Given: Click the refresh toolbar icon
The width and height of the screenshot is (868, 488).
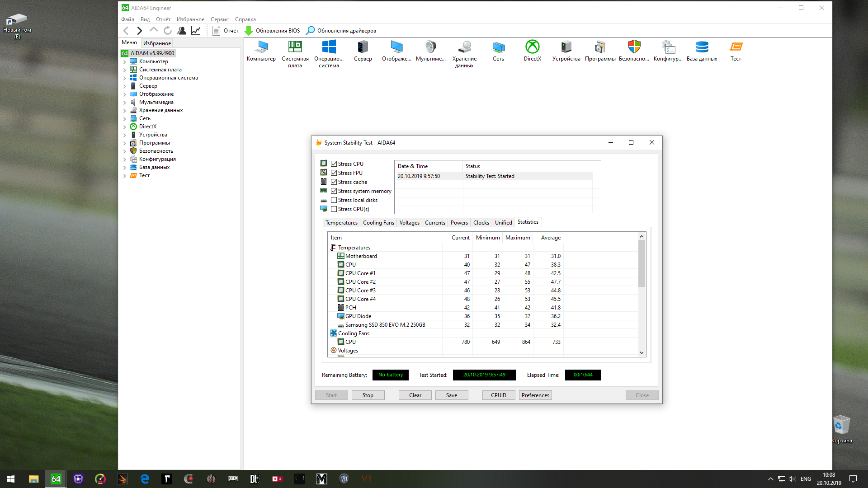Looking at the screenshot, I should 168,31.
